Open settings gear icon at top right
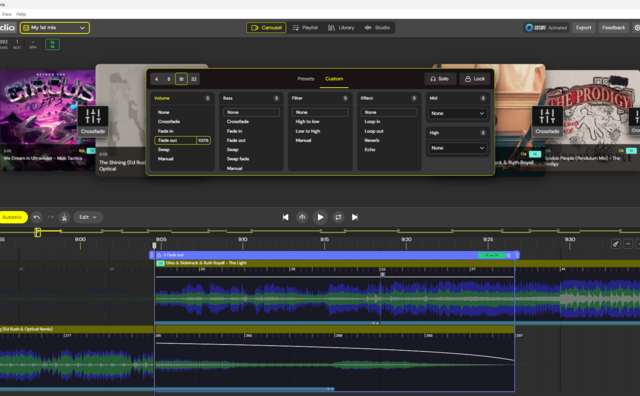The image size is (640, 396). 636,28
